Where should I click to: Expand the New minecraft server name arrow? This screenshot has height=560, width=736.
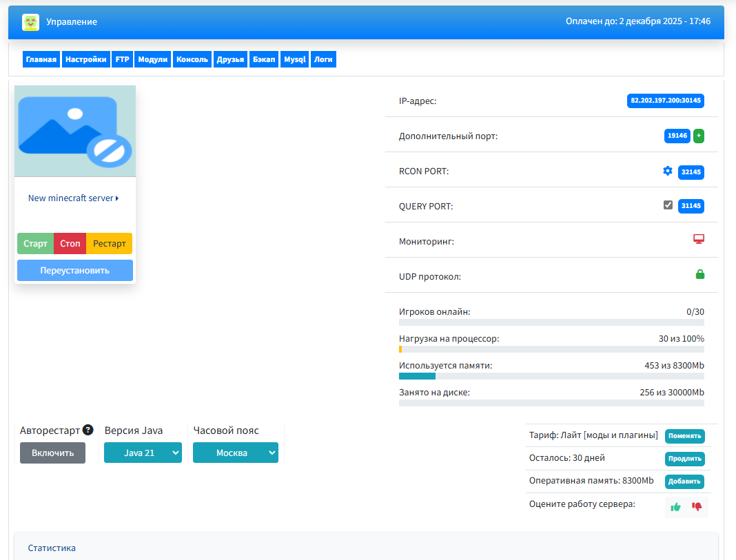pos(117,198)
